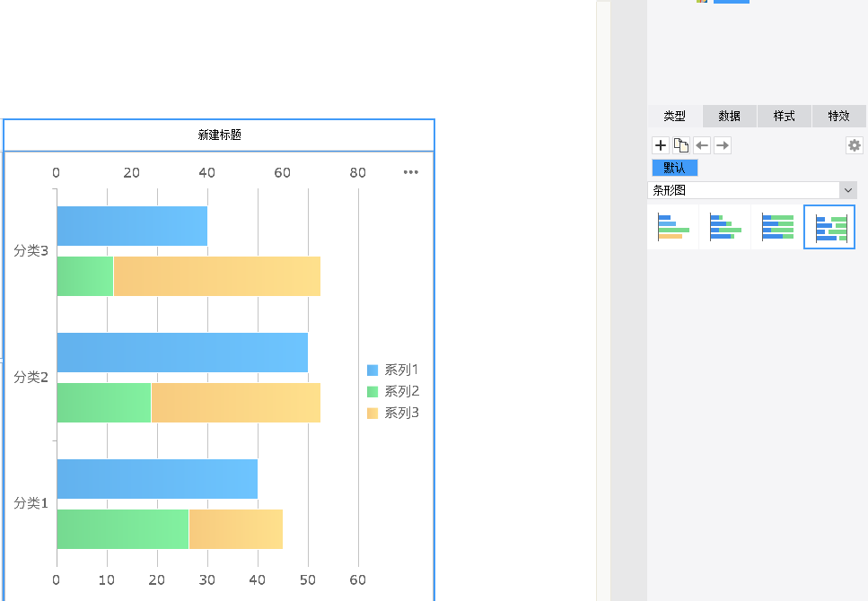Screen dimensions: 868x601
Task: Click the 默认 chart button
Action: [x=675, y=168]
